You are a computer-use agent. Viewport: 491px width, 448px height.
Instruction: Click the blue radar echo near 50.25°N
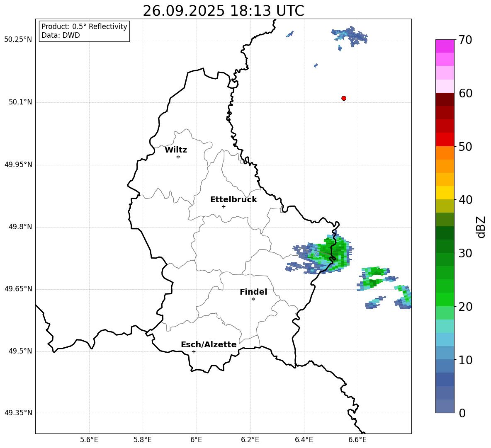click(x=349, y=36)
